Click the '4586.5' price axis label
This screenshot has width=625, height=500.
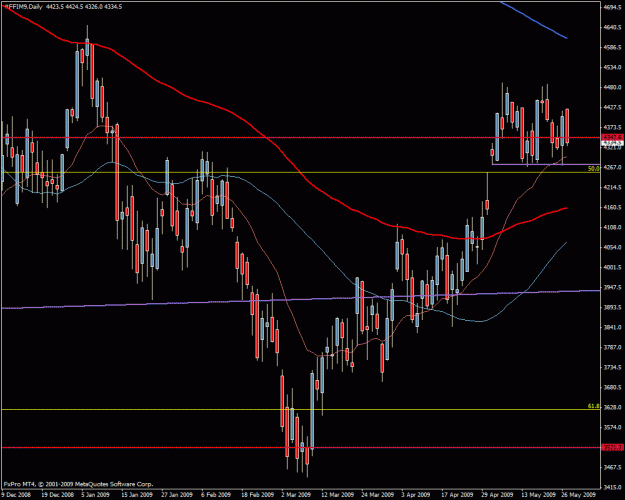[613, 47]
